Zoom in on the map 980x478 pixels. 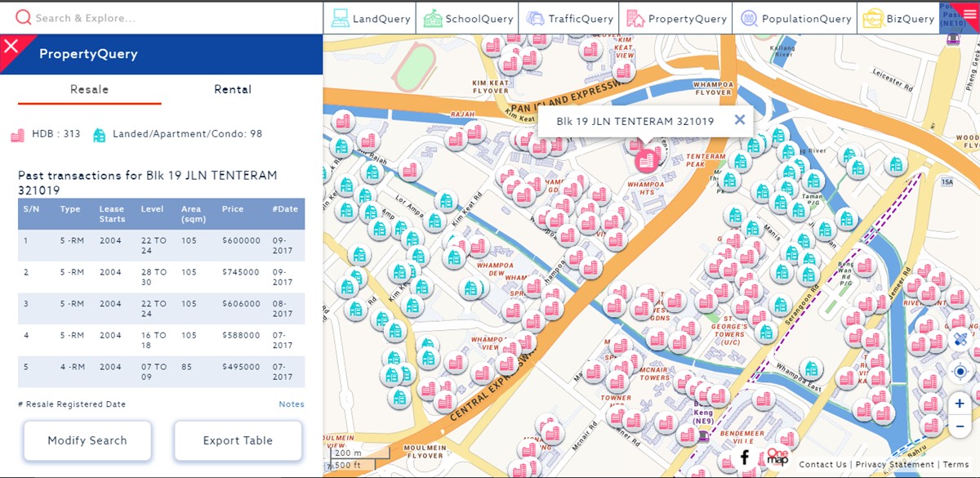point(960,404)
